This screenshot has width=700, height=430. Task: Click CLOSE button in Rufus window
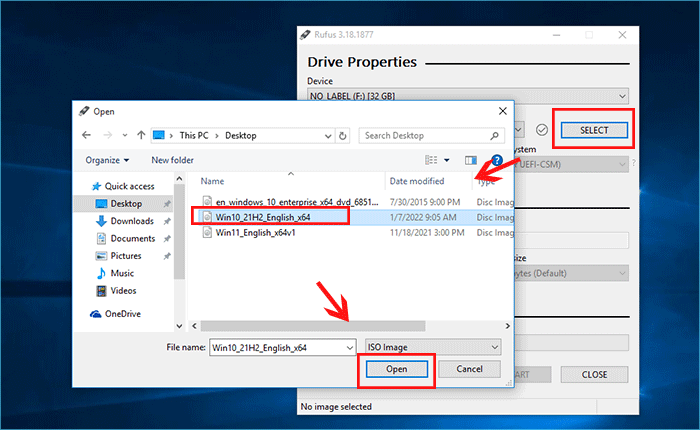pyautogui.click(x=594, y=375)
